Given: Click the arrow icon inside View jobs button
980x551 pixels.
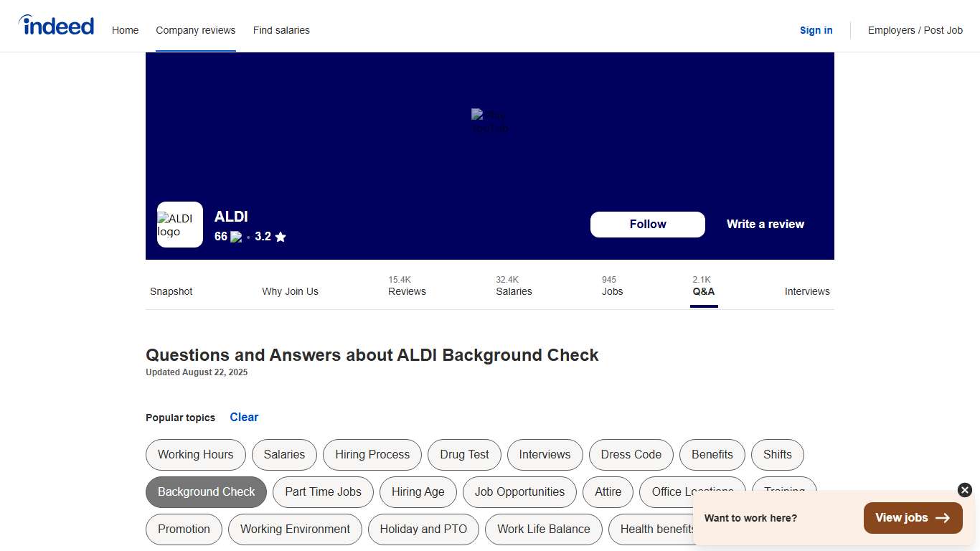Looking at the screenshot, I should click(x=946, y=517).
